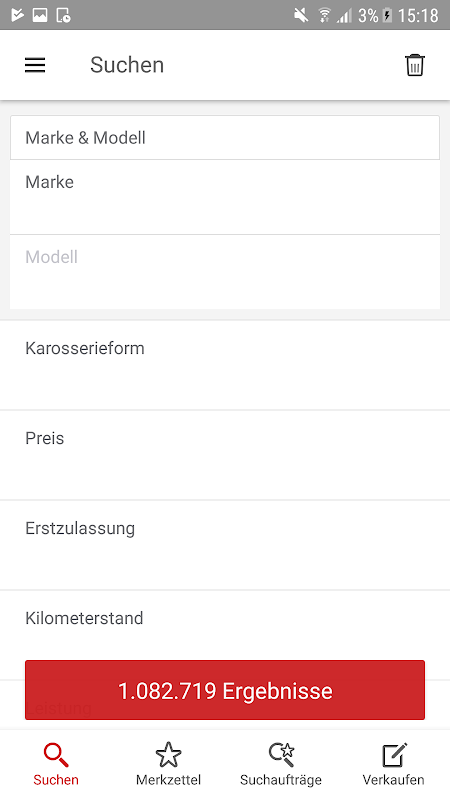Viewport: 450px width, 800px height.
Task: Tap the clock showing 15:18
Action: [x=418, y=15]
